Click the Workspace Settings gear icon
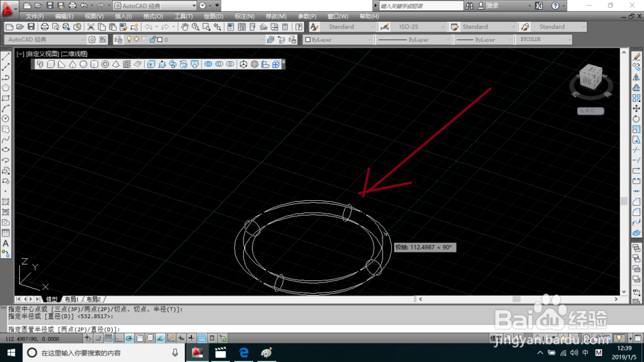The width and height of the screenshot is (644, 362). 92,39
